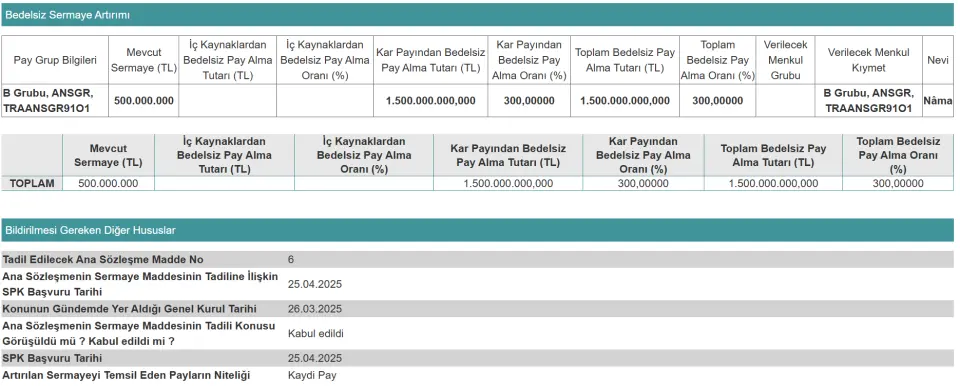Screen dimensions: 960x386
Task: Click the Madde No value 6
Action: [x=291, y=260]
